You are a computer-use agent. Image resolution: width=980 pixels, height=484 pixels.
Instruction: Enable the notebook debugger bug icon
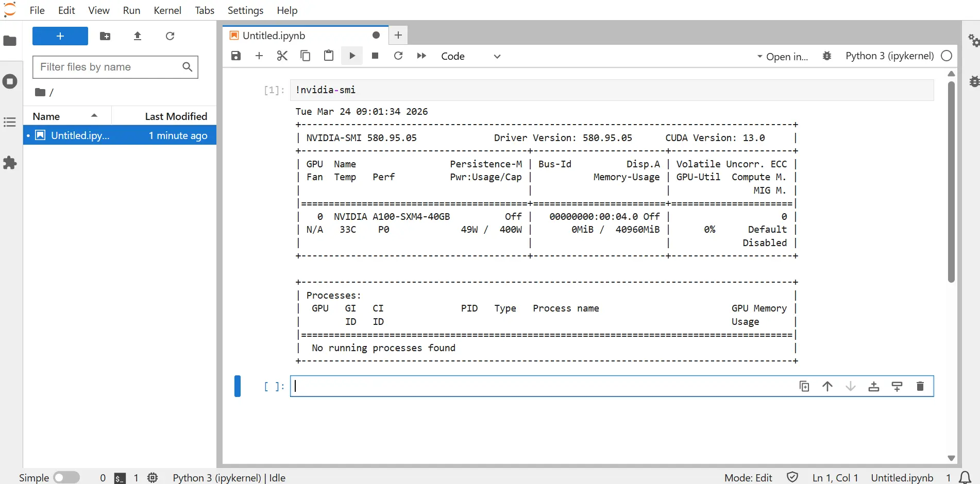(x=827, y=56)
